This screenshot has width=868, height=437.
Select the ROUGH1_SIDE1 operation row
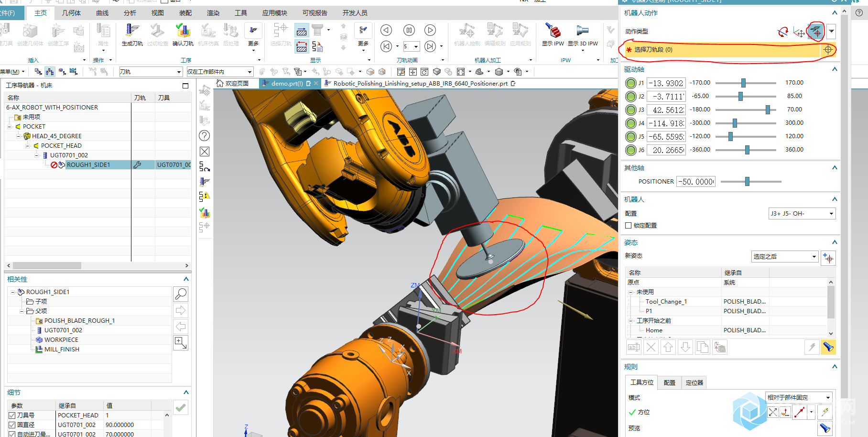98,165
